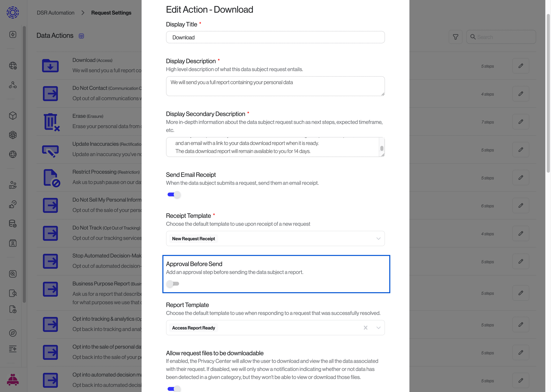
Task: Click the Restrict Processing document icon
Action: tap(52, 178)
